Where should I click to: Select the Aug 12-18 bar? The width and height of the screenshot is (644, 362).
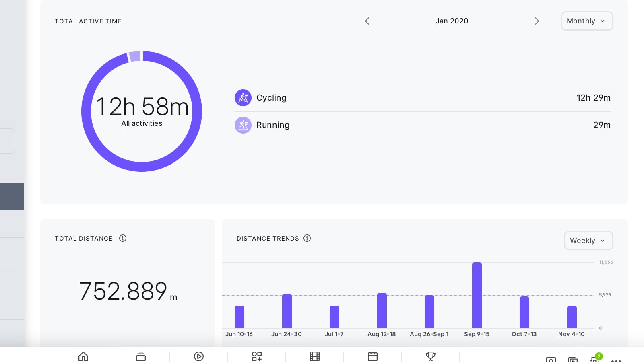382,311
